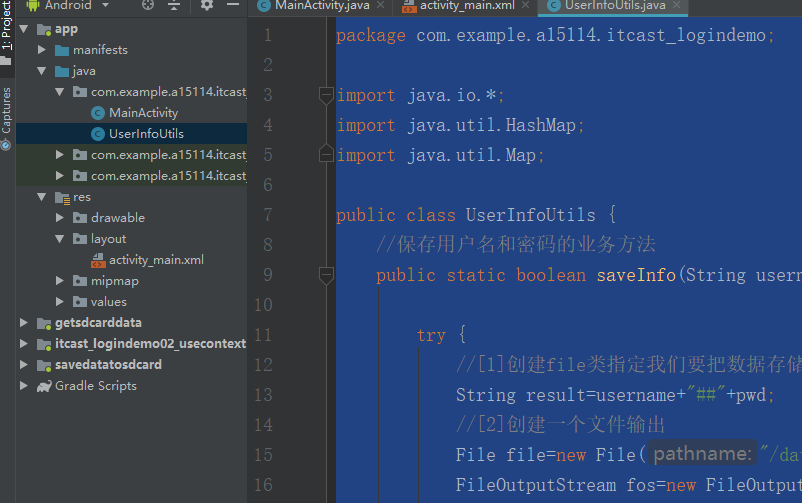Image resolution: width=802 pixels, height=503 pixels.
Task: Expand the third com.example.a15114.itcast package
Action: tap(60, 176)
